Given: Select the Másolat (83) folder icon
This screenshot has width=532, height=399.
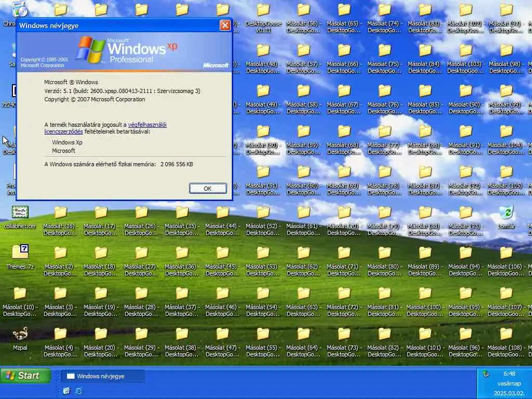Looking at the screenshot, I should (x=425, y=10).
